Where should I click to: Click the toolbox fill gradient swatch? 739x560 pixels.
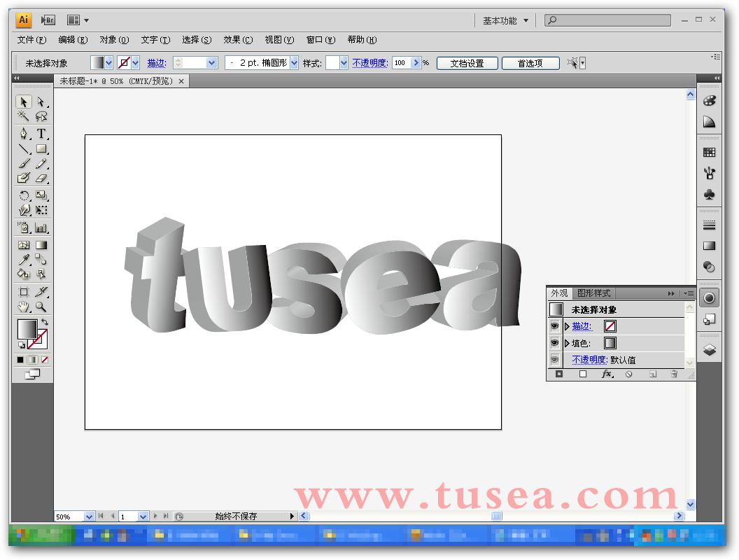point(27,329)
